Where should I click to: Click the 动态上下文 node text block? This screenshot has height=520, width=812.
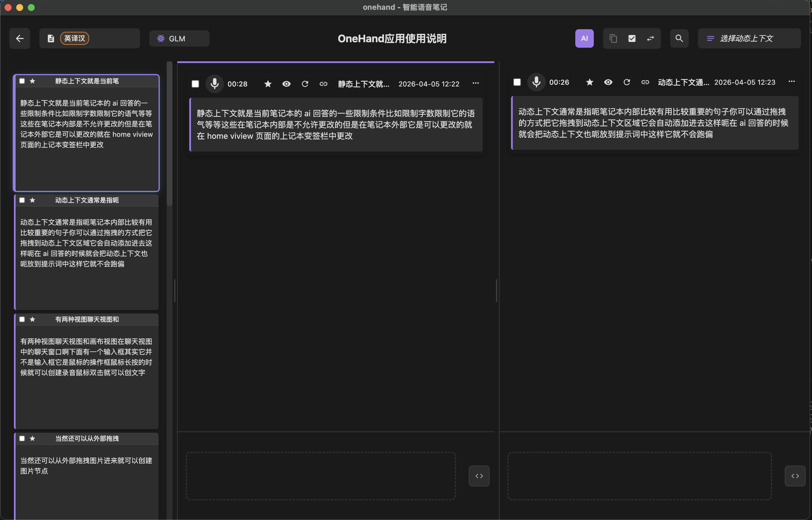coord(655,123)
